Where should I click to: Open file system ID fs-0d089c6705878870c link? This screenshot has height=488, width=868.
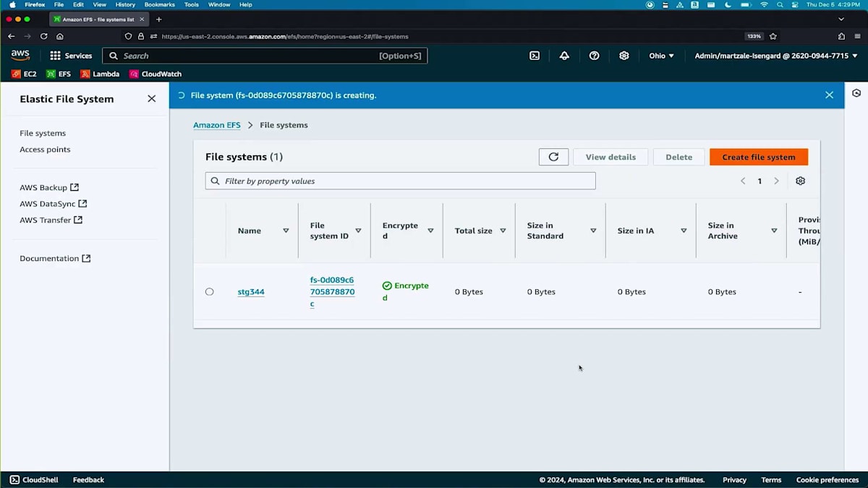pyautogui.click(x=332, y=292)
